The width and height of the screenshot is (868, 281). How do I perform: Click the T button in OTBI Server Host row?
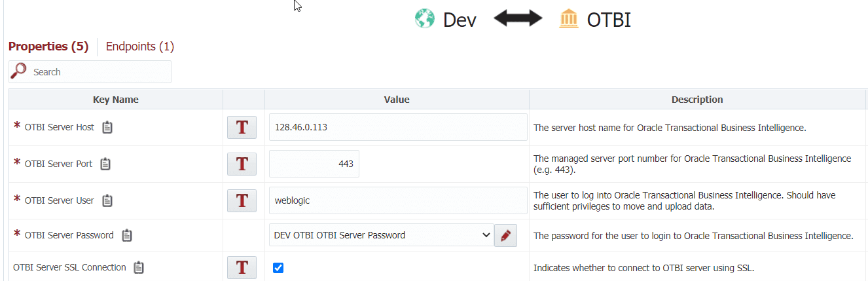tap(242, 128)
